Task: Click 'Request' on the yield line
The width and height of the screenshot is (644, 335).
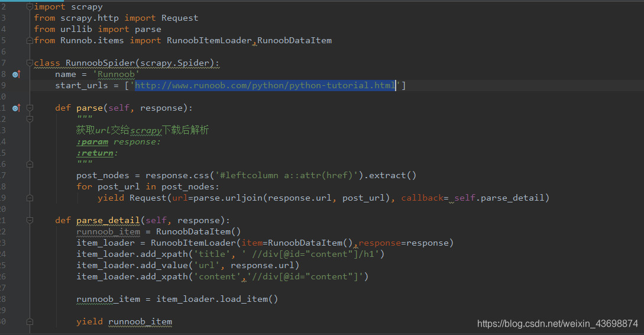Action: 148,198
